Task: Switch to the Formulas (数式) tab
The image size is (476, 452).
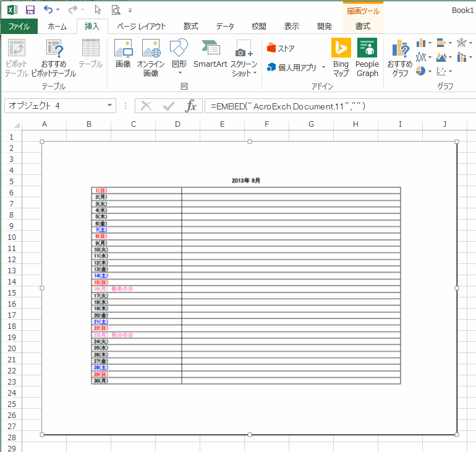Action: (190, 27)
